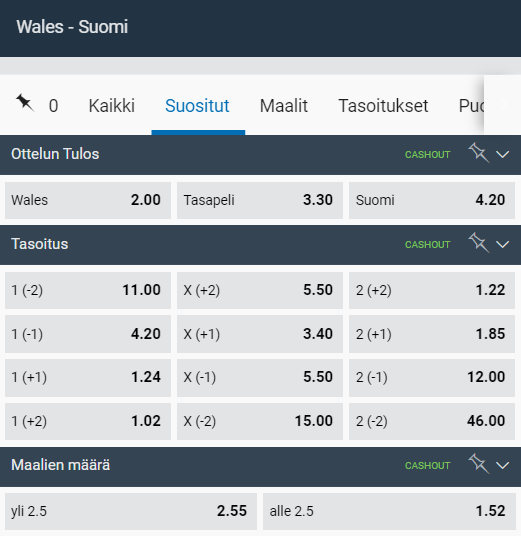Image resolution: width=521 pixels, height=536 pixels.
Task: Collapse the Maalien määrä section
Action: coord(503,465)
